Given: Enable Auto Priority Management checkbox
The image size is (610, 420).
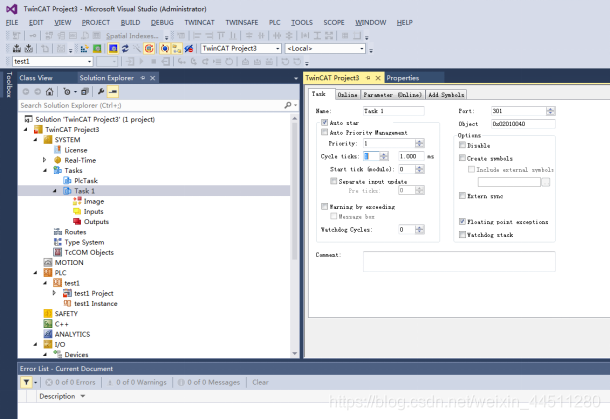Looking at the screenshot, I should [x=324, y=132].
